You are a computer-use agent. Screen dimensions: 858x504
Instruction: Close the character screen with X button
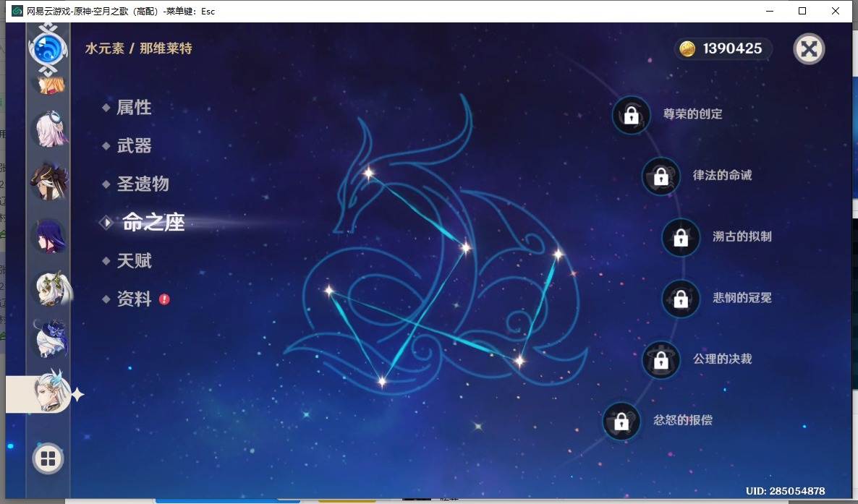coord(809,49)
